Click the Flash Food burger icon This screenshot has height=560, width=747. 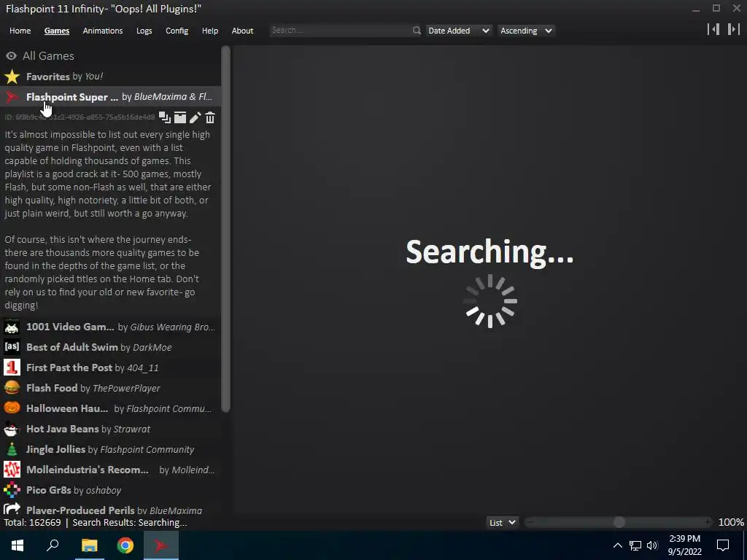click(x=12, y=388)
